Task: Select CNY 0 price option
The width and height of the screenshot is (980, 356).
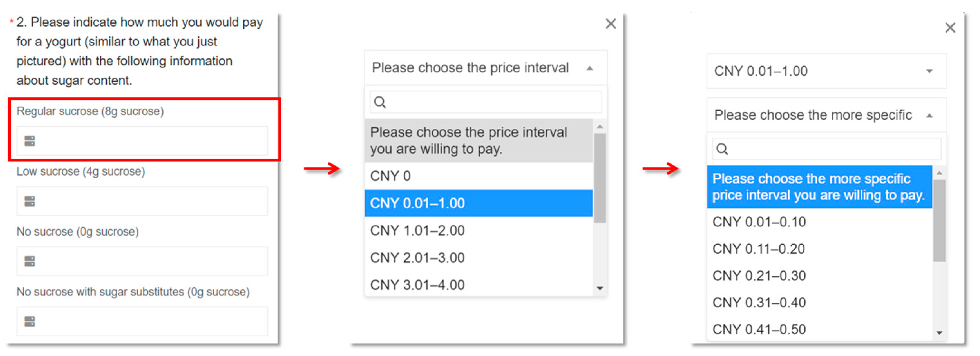Action: (x=390, y=176)
